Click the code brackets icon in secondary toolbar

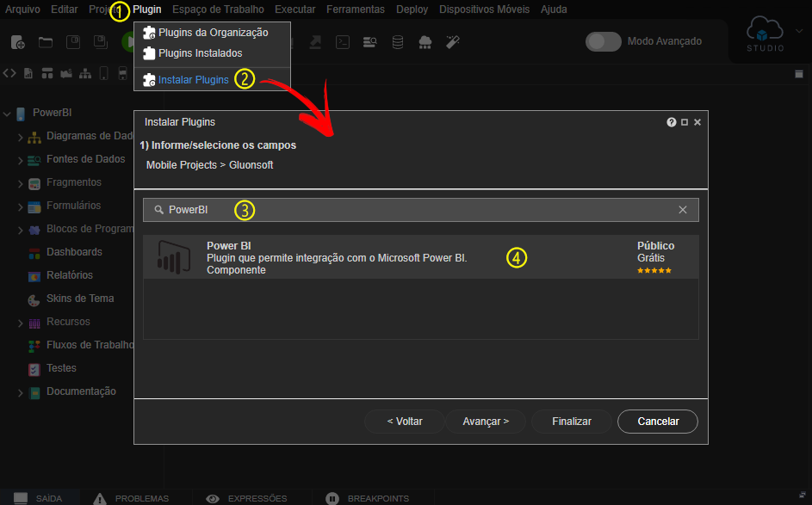click(9, 73)
